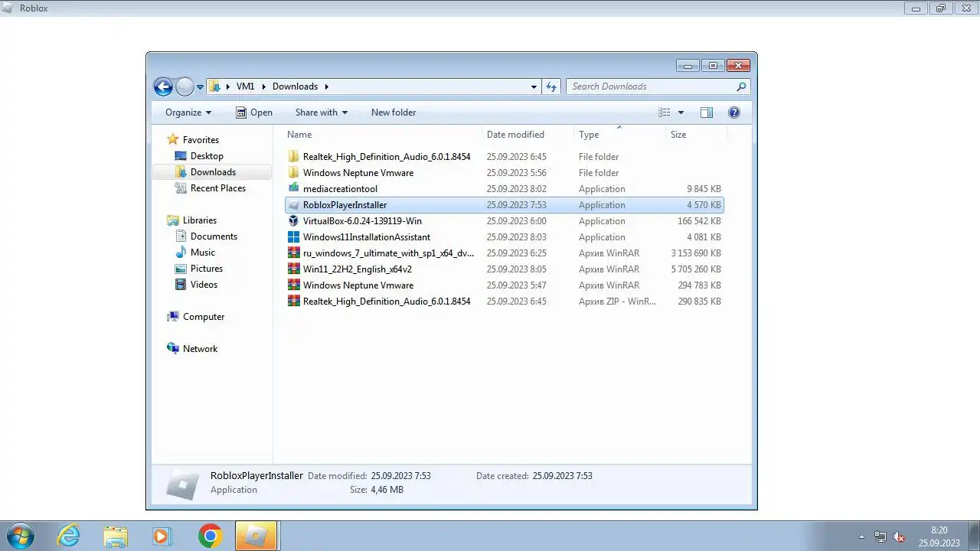Screen dimensions: 980x551
Task: Select the Windows11InstallationAssistant icon
Action: tap(293, 237)
